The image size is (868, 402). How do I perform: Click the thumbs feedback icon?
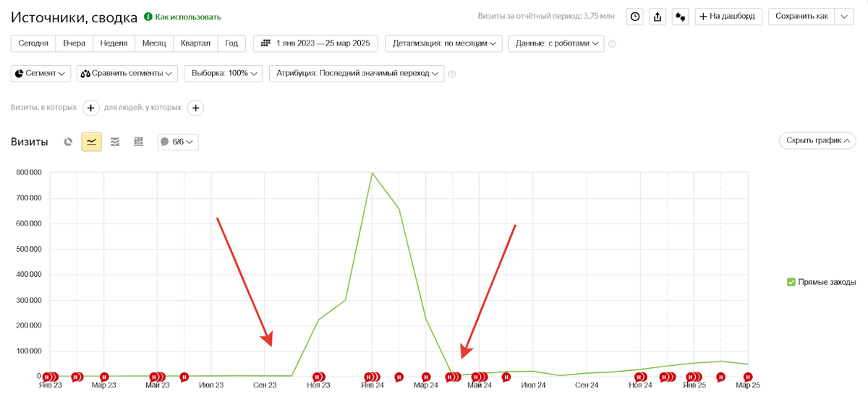tap(680, 17)
